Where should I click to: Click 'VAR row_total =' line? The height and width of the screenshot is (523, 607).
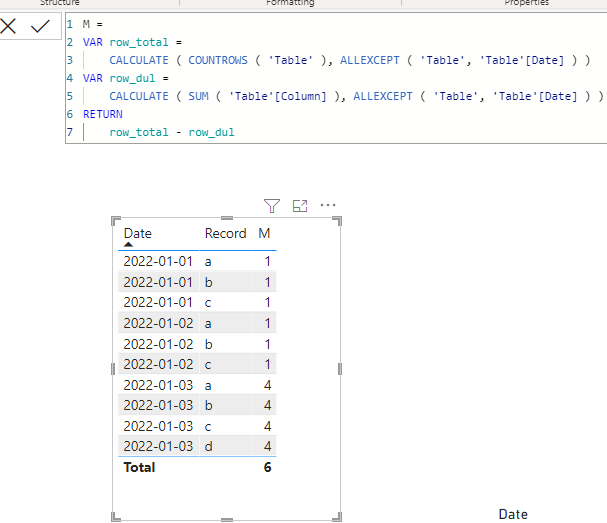pyautogui.click(x=132, y=42)
